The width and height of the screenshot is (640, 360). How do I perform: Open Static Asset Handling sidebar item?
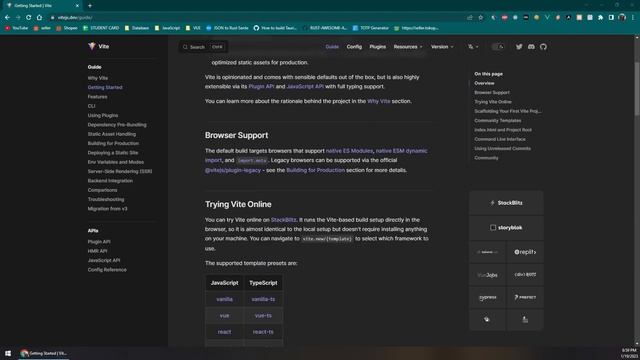coord(112,134)
